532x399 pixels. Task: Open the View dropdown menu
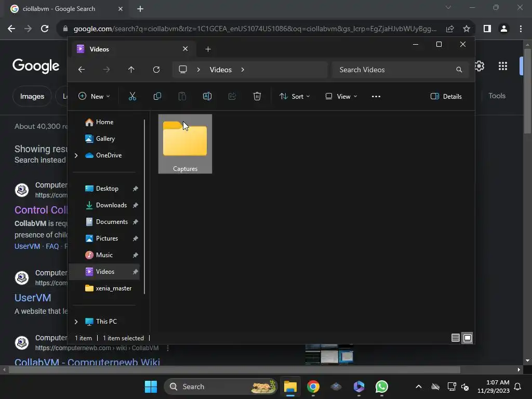(341, 96)
